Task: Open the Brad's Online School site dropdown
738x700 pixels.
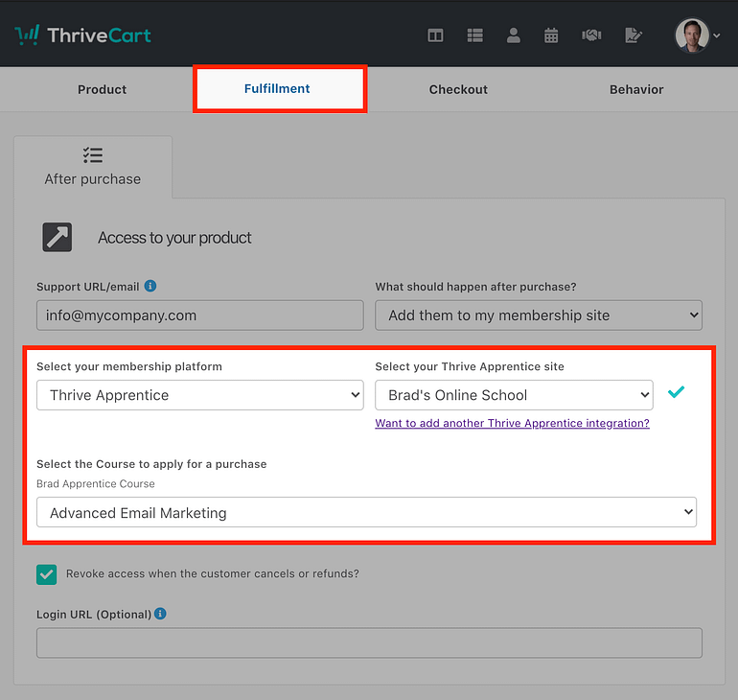Action: tap(514, 395)
